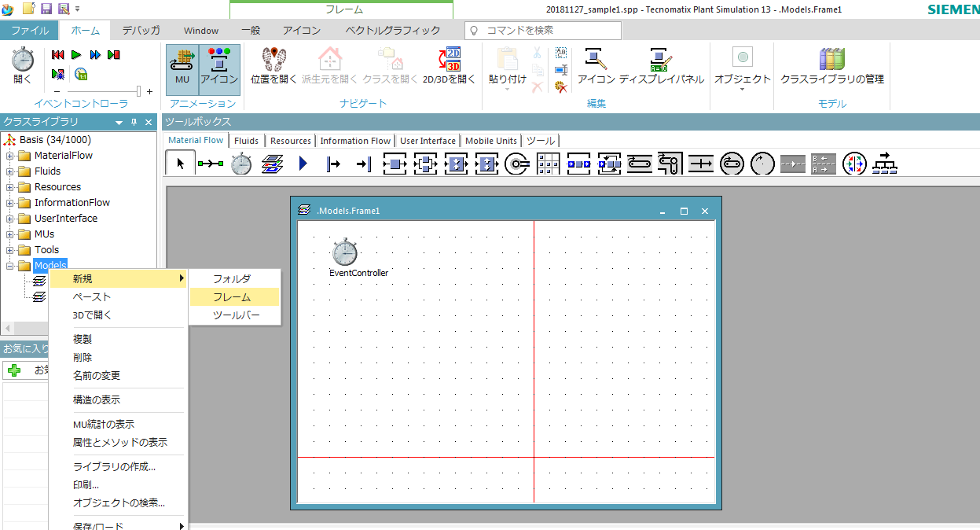
Task: Open the ファイル tab
Action: pos(29,30)
